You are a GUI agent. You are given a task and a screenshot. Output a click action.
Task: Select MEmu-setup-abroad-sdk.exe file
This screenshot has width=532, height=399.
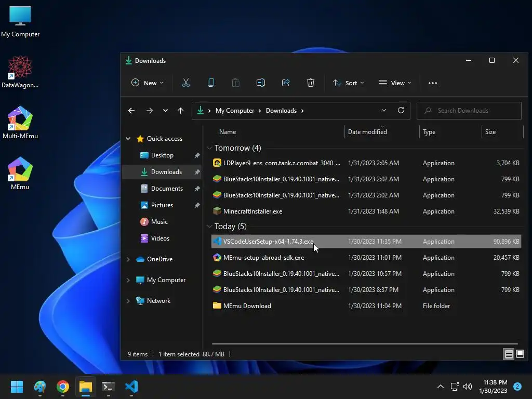(x=366, y=258)
